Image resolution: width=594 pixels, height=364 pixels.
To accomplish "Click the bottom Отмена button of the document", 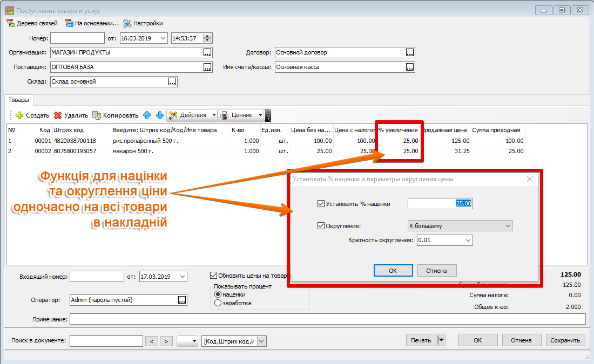I will [x=521, y=340].
